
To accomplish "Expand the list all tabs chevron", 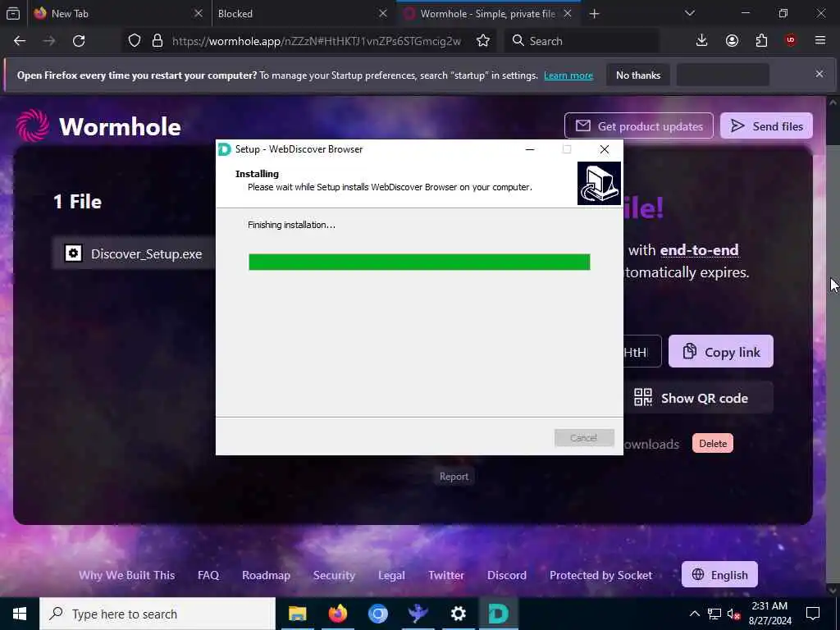I will 689,13.
